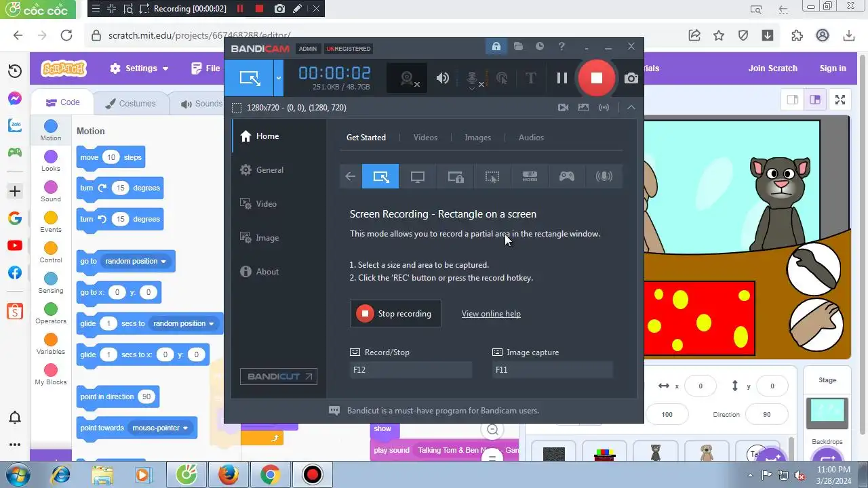This screenshot has width=868, height=488.
Task: Enter Scratch full screen stage mode
Action: coord(840,100)
